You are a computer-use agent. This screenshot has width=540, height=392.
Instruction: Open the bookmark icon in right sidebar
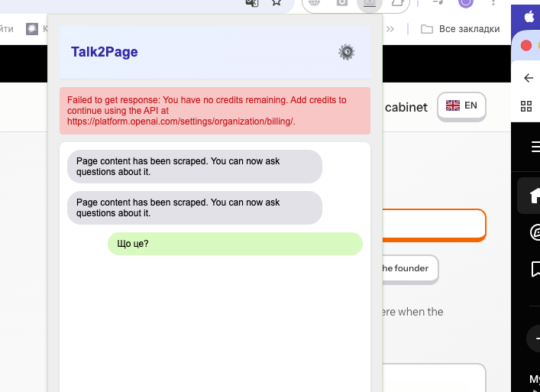click(x=535, y=269)
